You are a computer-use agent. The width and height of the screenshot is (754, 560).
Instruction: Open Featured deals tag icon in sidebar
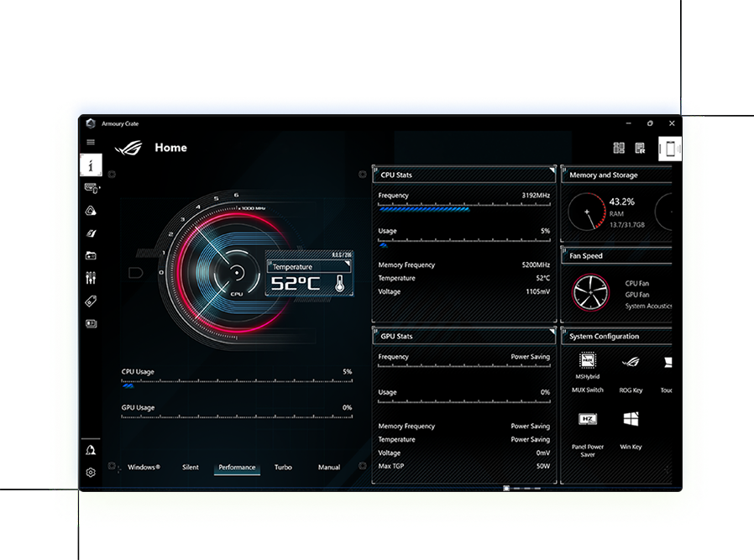[91, 301]
